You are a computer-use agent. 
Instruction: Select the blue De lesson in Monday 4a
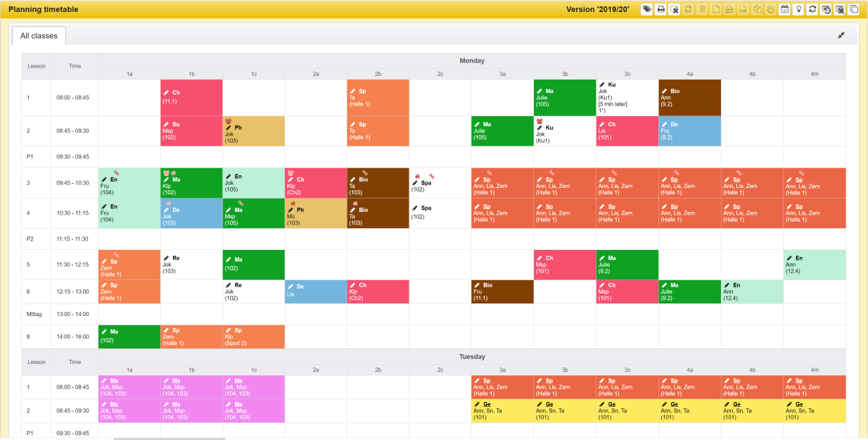(689, 131)
